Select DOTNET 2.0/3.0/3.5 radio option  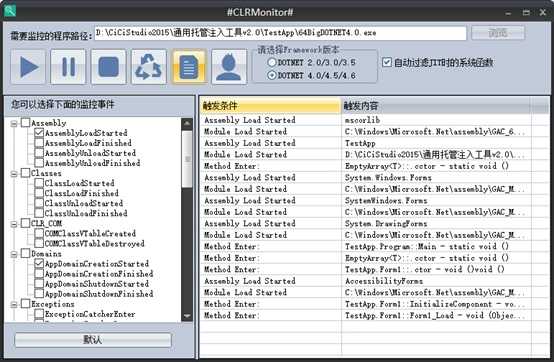[x=271, y=63]
